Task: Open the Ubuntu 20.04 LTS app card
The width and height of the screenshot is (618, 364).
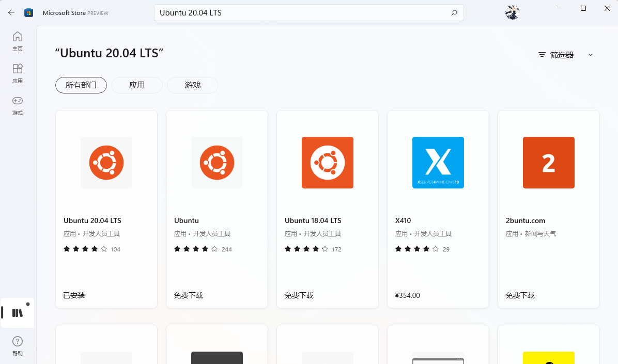Action: pyautogui.click(x=106, y=209)
